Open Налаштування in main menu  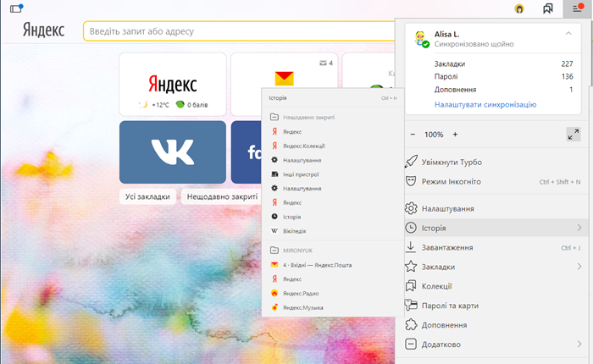pos(496,208)
